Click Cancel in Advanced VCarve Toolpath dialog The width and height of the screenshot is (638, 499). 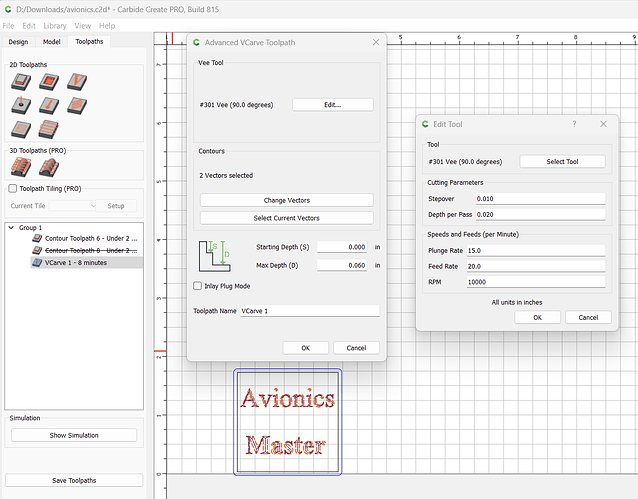tap(356, 348)
